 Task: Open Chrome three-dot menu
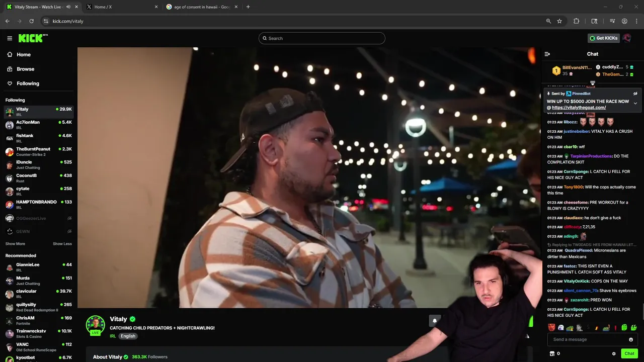tap(636, 21)
